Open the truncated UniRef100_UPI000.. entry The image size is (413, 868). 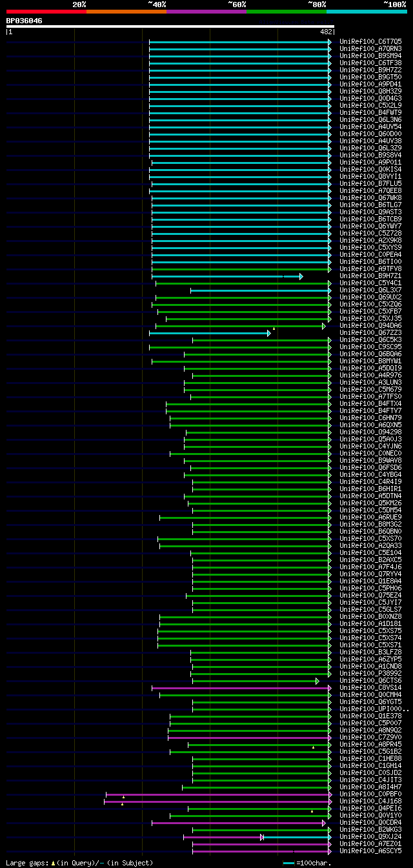(374, 709)
